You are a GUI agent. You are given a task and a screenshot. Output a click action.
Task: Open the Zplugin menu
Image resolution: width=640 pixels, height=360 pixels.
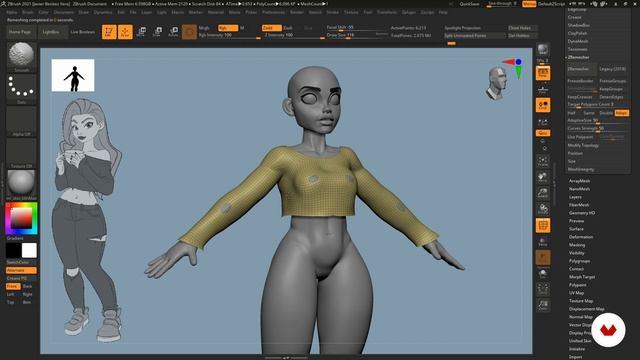pos(409,12)
